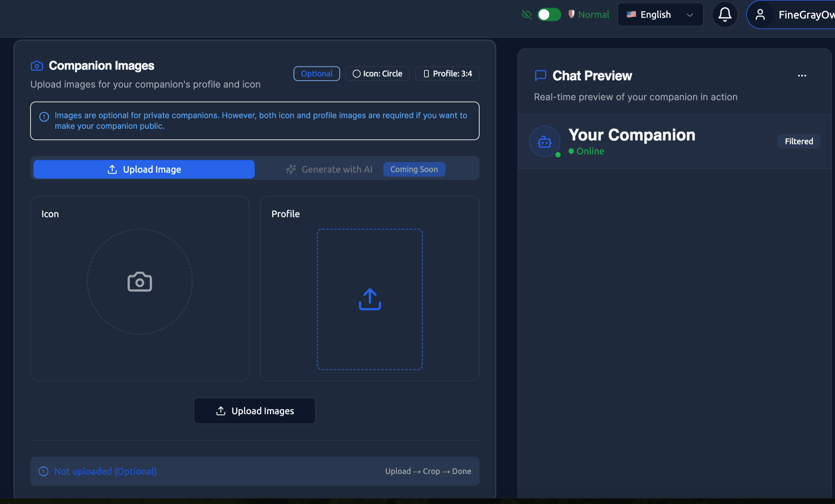Expand the chevron beside English

(690, 15)
